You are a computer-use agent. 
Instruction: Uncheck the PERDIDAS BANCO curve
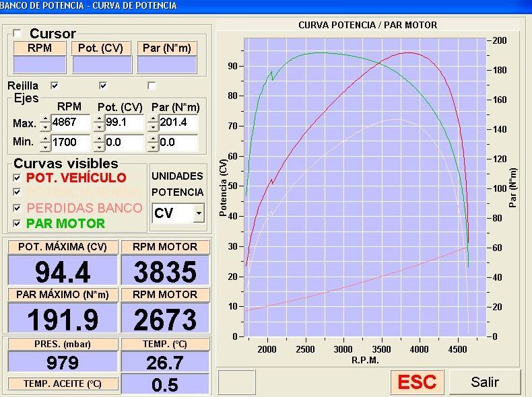(18, 208)
